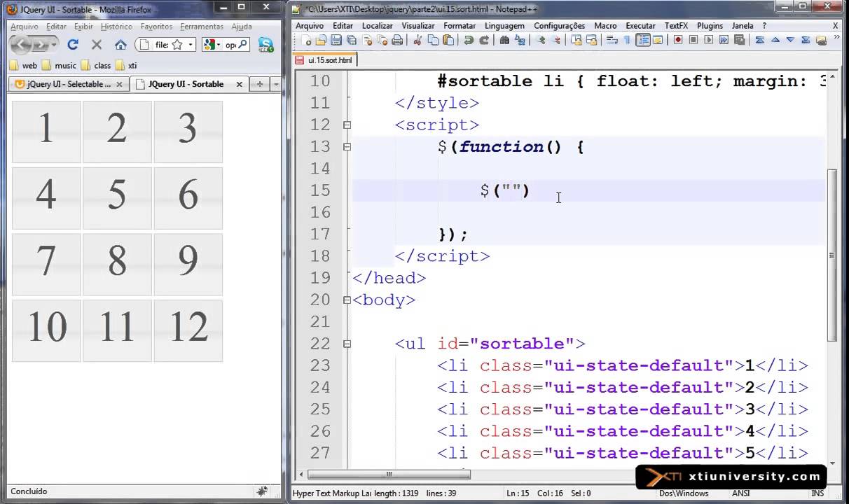Click the INS indicator in status bar
Screen dimensions: 849x504
click(x=817, y=493)
